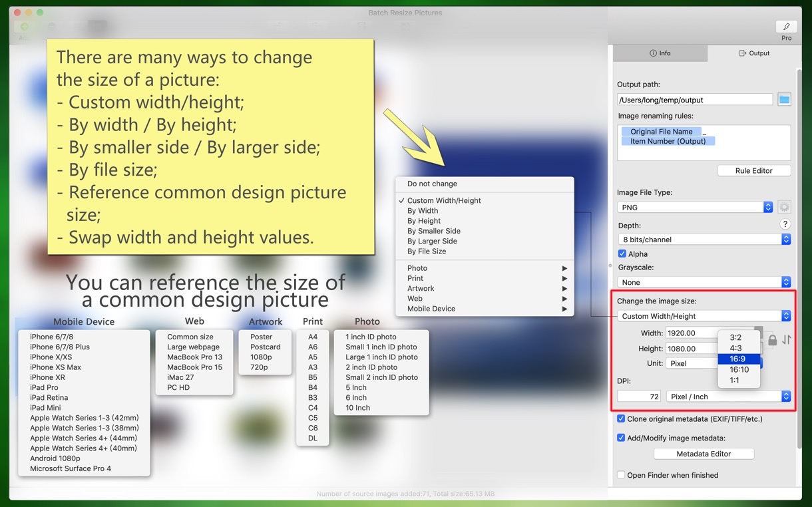Open file type settings gear icon
This screenshot has height=507, width=812.
(785, 207)
